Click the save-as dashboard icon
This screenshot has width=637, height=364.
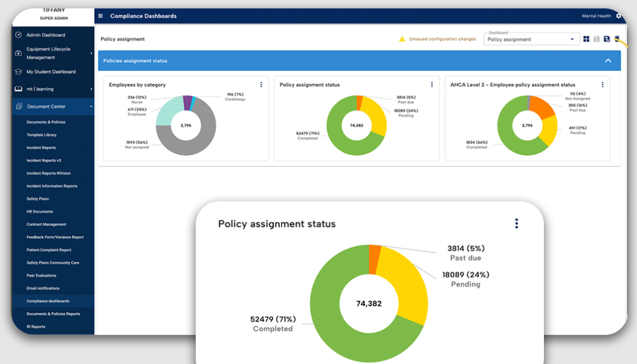pyautogui.click(x=607, y=39)
